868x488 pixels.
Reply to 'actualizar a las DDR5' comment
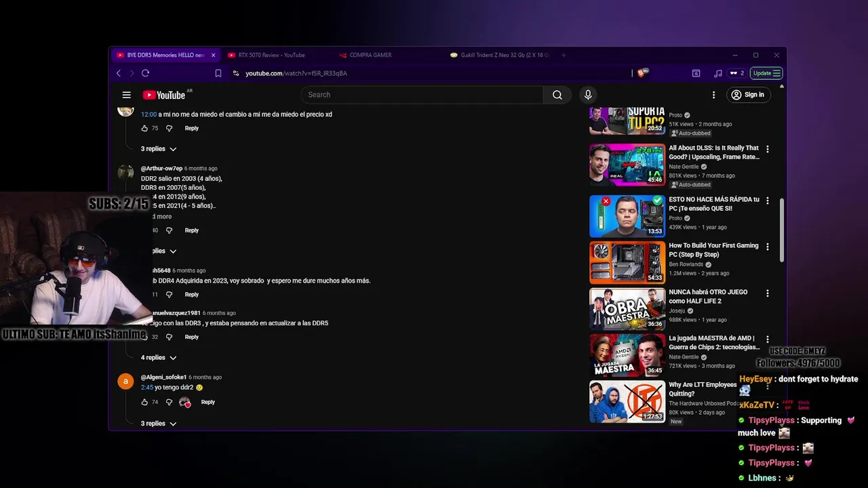tap(192, 337)
